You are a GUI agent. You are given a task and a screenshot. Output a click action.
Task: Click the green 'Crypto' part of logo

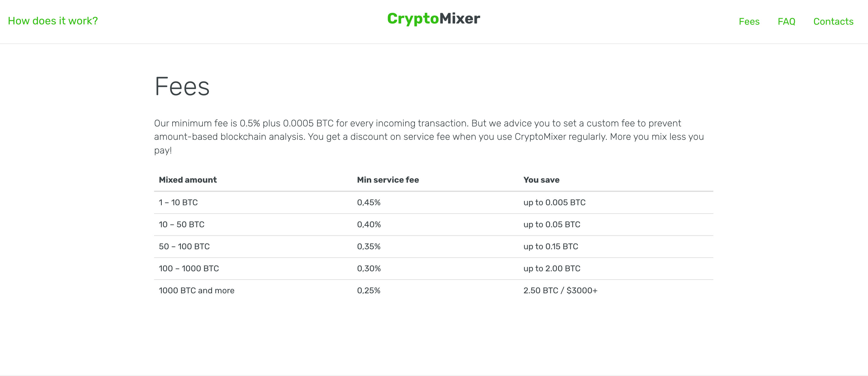(x=413, y=19)
